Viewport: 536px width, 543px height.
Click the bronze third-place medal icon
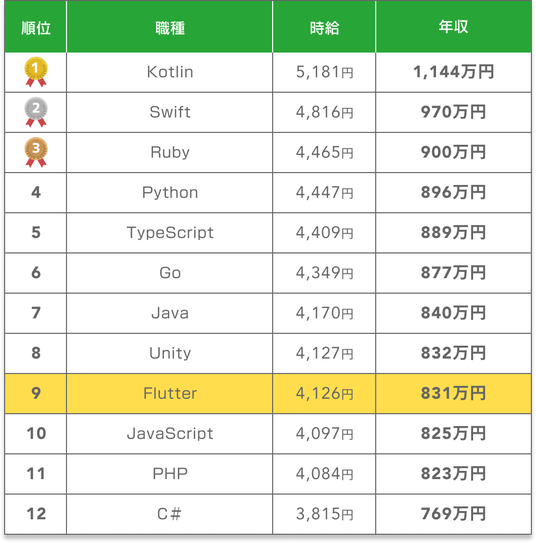tap(36, 152)
